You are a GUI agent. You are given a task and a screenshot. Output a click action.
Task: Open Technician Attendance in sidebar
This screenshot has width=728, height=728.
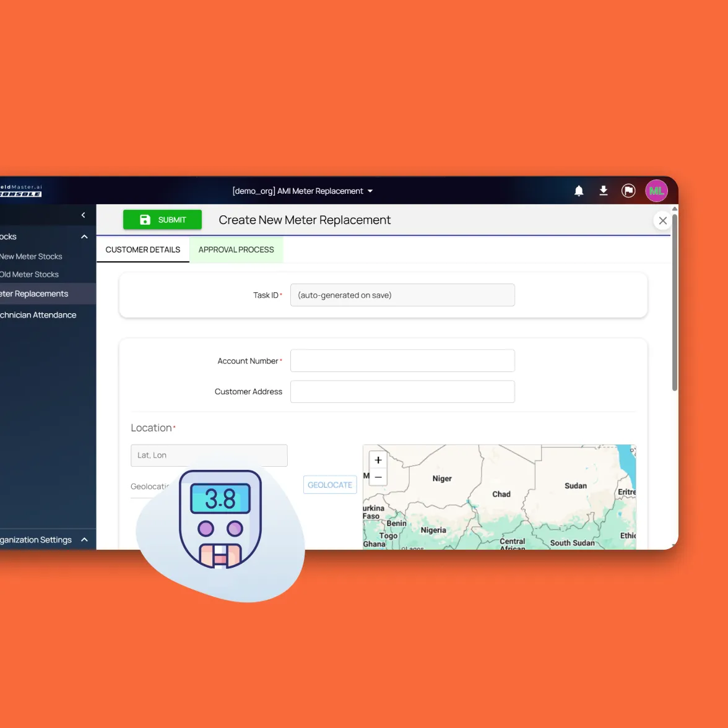(38, 314)
